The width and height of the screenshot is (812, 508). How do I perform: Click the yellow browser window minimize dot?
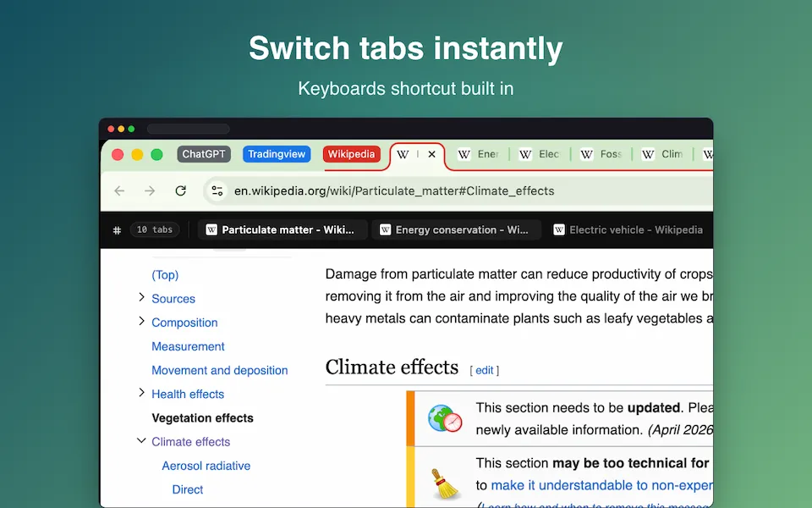pyautogui.click(x=137, y=154)
